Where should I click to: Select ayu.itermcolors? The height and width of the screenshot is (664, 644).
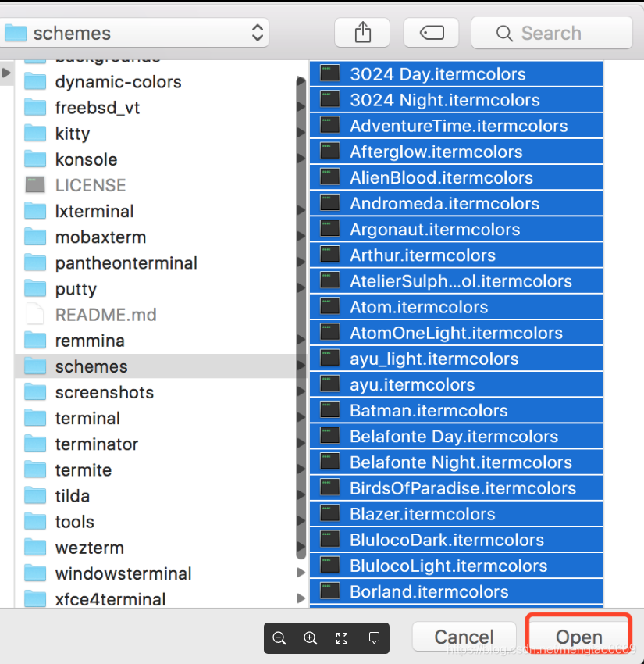click(x=457, y=384)
